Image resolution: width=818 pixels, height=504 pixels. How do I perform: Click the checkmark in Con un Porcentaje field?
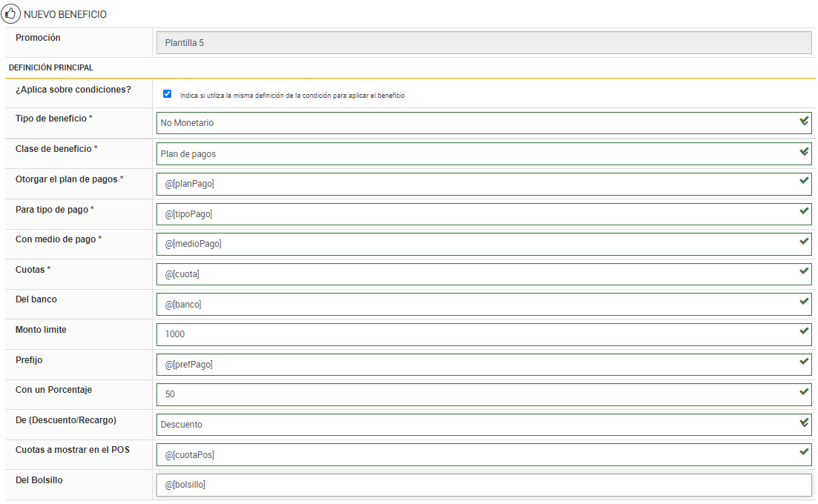click(x=804, y=391)
